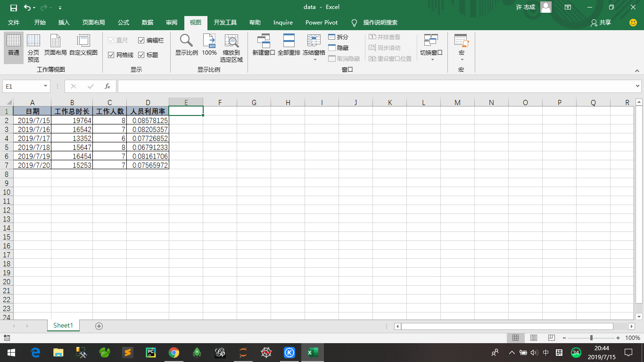Select Normal view in status bar
The width and height of the screenshot is (644, 362).
pyautogui.click(x=516, y=338)
